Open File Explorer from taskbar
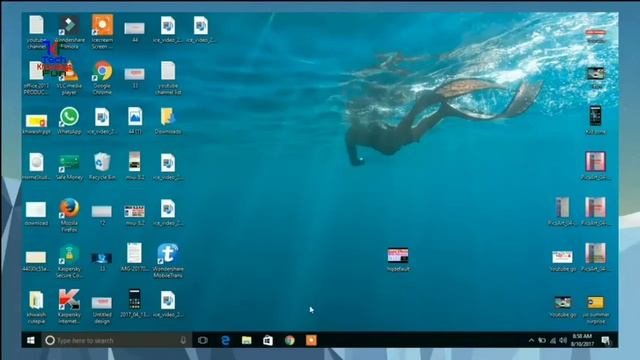Image resolution: width=640 pixels, height=360 pixels. (247, 340)
